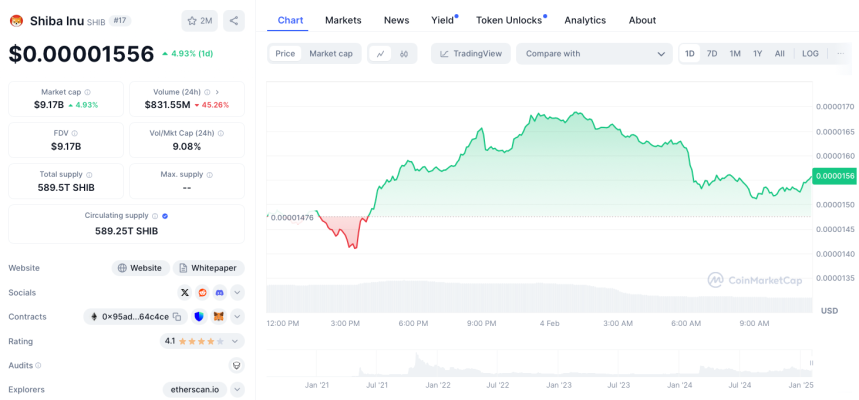Expand the 4.1 Rating dropdown
This screenshot has width=859, height=400.
point(202,341)
